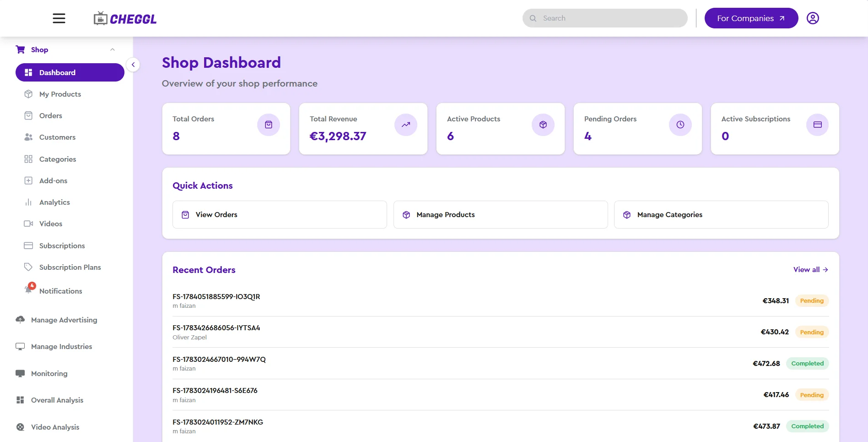This screenshot has width=868, height=442.
Task: Open order FS-1783024011952-ZM7NKG
Action: point(218,422)
